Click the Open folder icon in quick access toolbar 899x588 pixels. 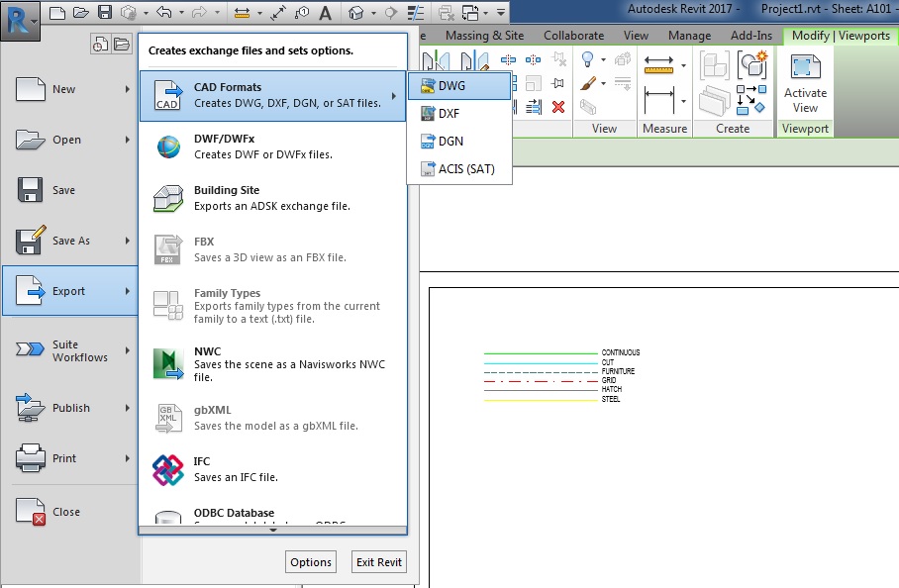pos(81,12)
